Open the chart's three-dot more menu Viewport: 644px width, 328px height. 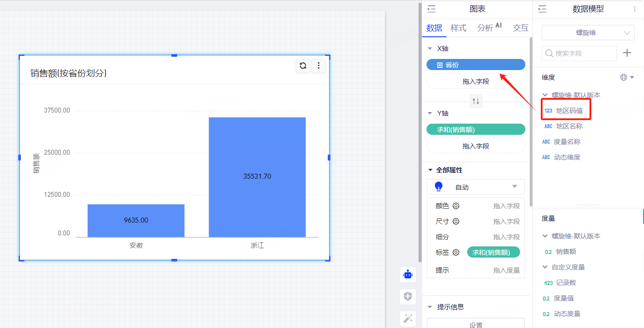[318, 66]
